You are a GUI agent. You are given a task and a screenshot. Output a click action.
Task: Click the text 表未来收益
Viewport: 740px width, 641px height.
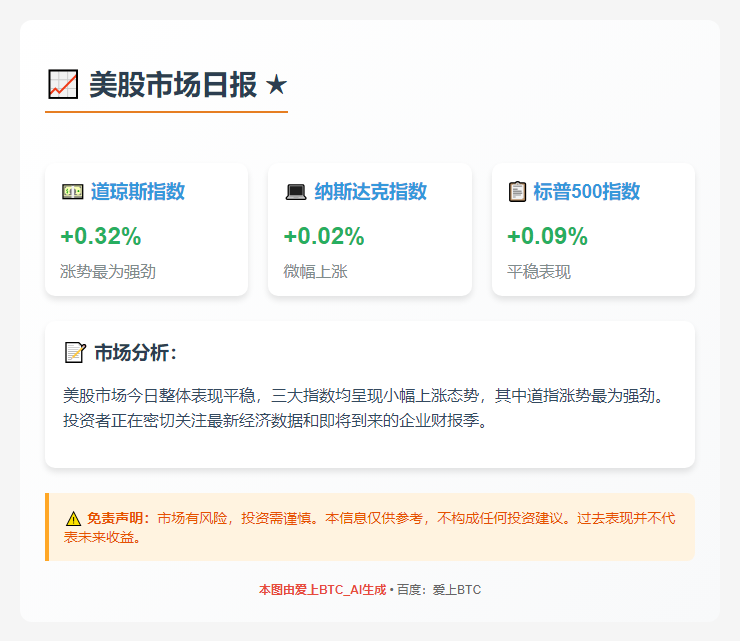(x=102, y=537)
